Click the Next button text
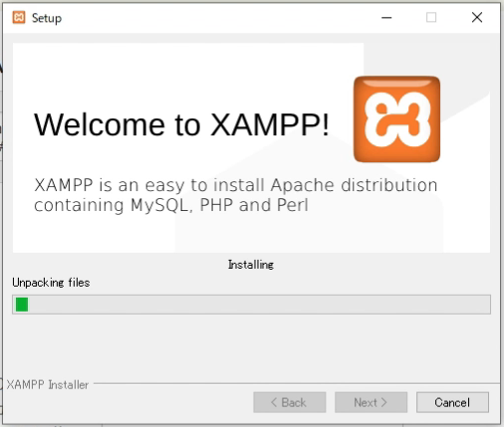The height and width of the screenshot is (427, 504). coord(366,402)
